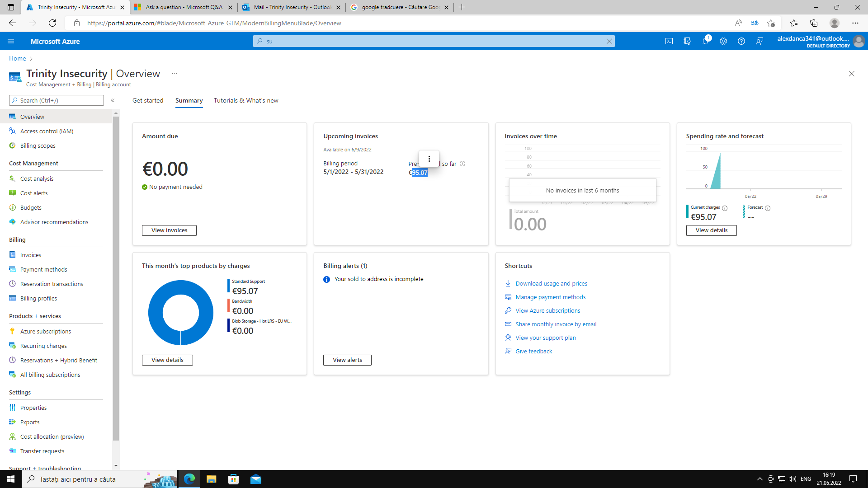The height and width of the screenshot is (488, 868).
Task: Clear the Azure search box text
Action: click(x=609, y=41)
